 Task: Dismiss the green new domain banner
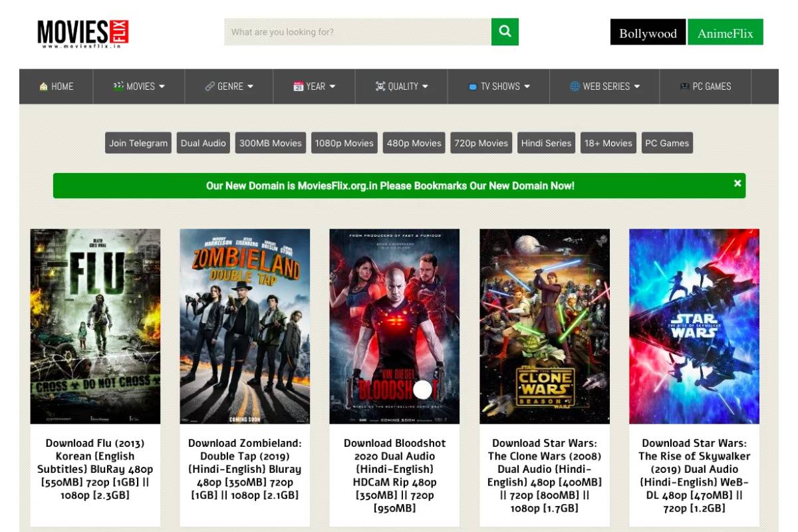coord(737,183)
